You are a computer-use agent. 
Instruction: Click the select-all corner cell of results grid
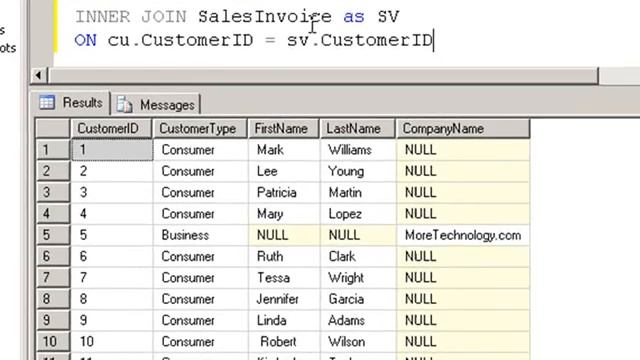click(53, 129)
